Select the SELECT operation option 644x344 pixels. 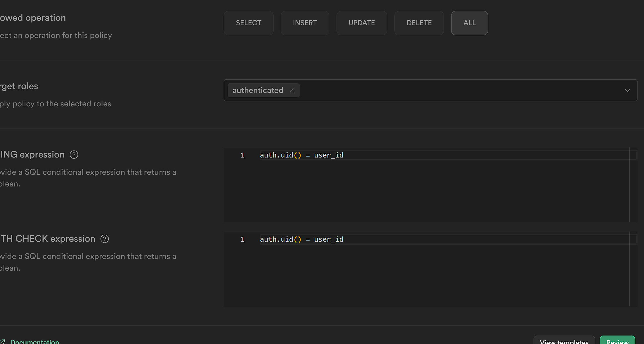coord(248,23)
